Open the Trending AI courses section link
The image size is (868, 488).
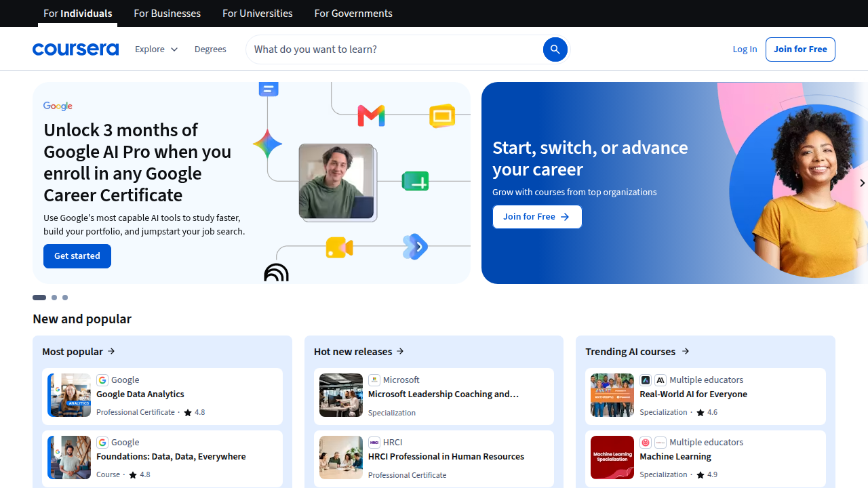pyautogui.click(x=637, y=351)
